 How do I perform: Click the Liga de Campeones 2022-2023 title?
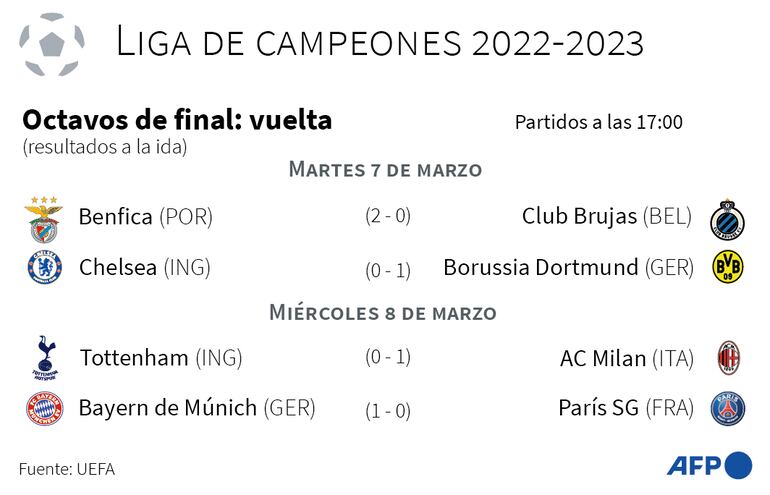pyautogui.click(x=380, y=44)
